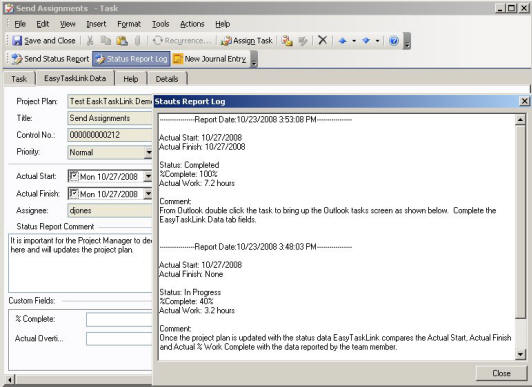532x387 pixels.
Task: Open the Details tab
Action: pos(167,79)
